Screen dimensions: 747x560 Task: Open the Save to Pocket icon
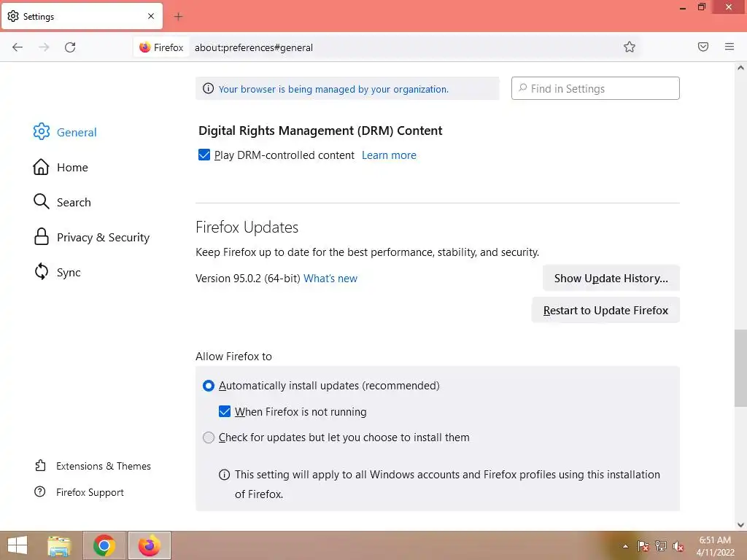pos(703,47)
